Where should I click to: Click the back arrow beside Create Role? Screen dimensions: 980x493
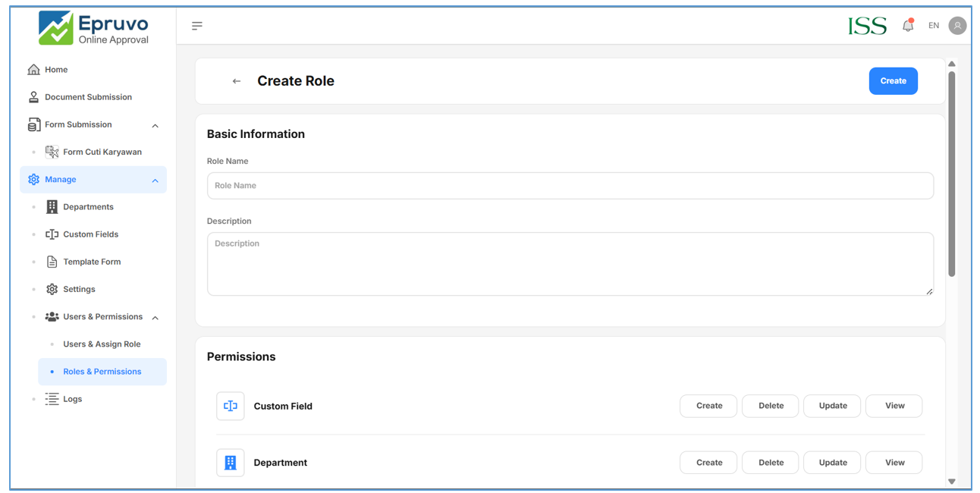[237, 81]
